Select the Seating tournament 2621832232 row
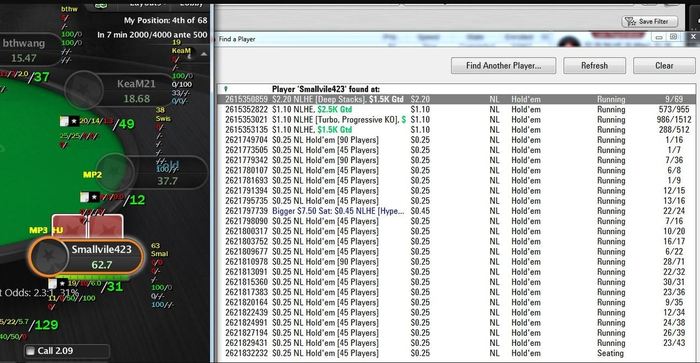 pos(456,353)
